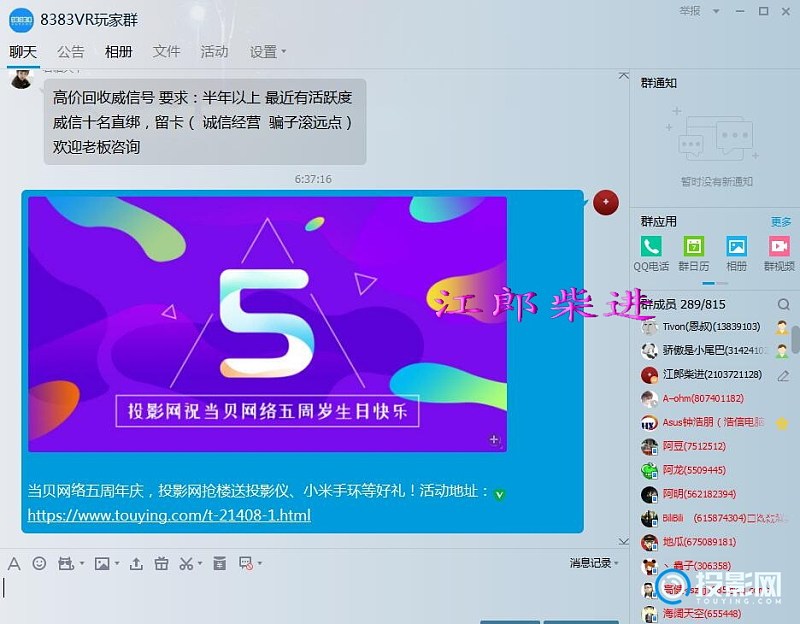
Task: Click the 暂时没有新通知 placeholder text
Action: 716,182
